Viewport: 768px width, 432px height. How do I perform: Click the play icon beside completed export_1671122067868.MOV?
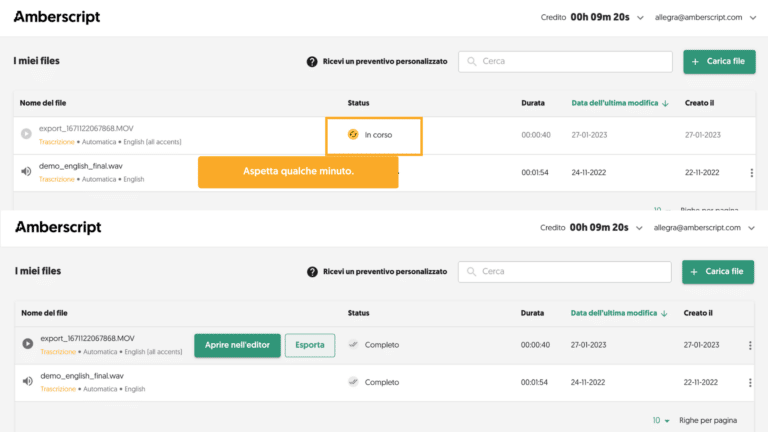click(x=27, y=344)
